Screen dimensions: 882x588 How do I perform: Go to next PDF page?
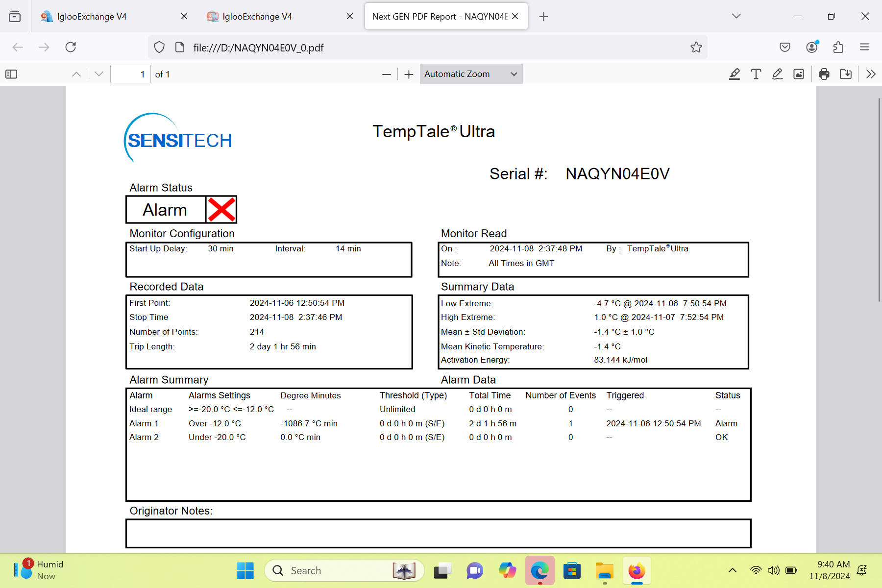tap(99, 74)
